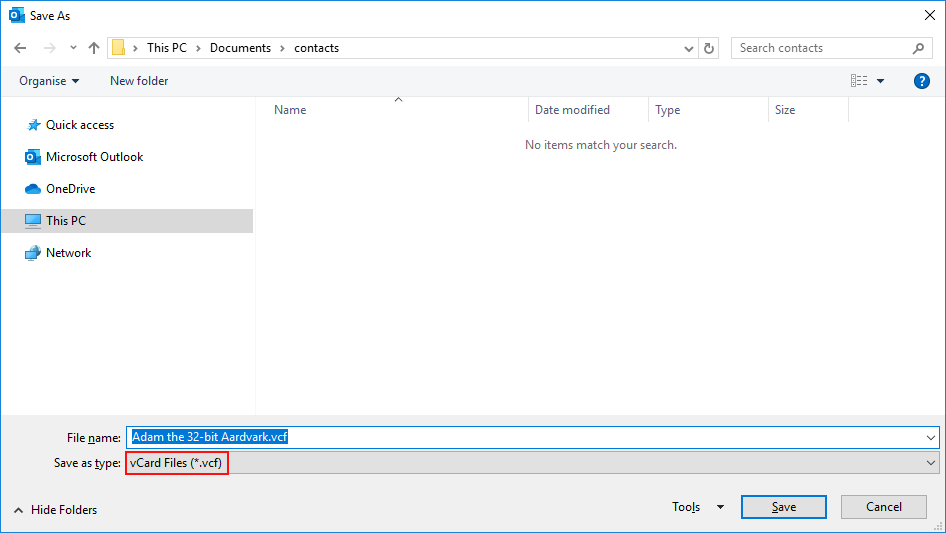The height and width of the screenshot is (533, 946).
Task: Click the folder icon in address bar
Action: (118, 48)
